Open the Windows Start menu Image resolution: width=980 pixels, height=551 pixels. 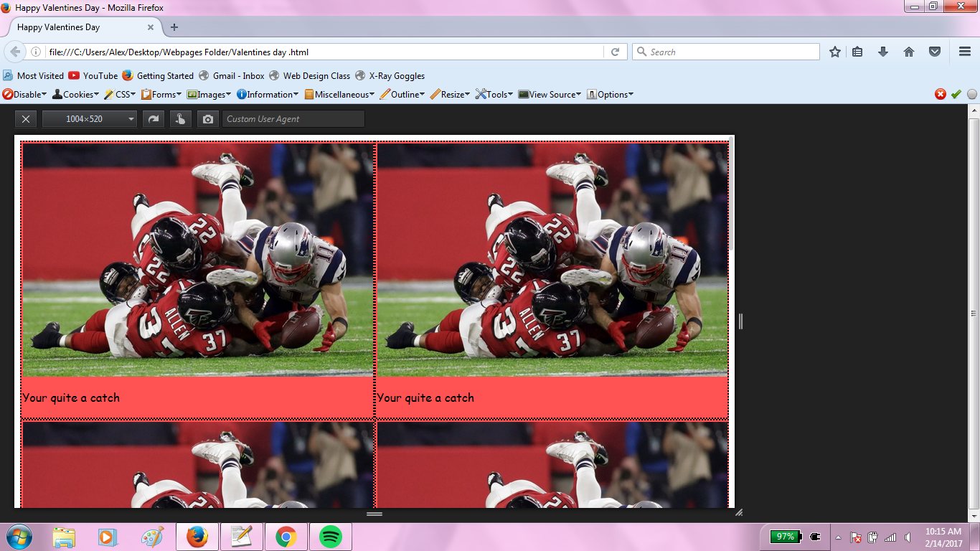[x=18, y=536]
